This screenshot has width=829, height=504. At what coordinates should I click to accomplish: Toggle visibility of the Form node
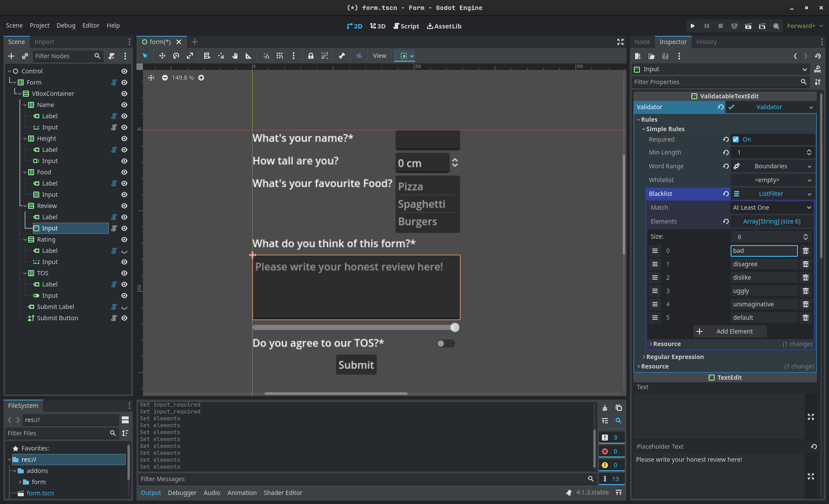[x=124, y=82]
